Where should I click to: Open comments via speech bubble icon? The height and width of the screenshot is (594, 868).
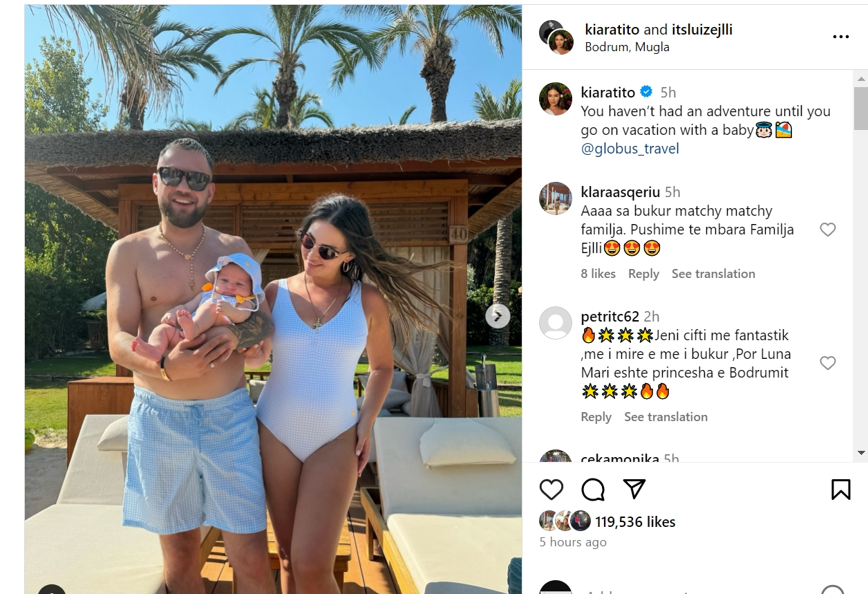tap(593, 489)
